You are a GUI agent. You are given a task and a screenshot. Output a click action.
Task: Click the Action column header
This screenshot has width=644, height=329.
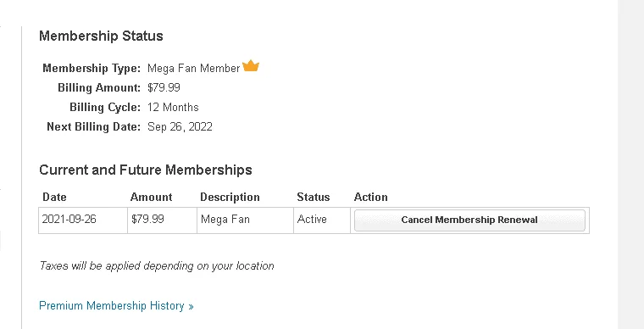coord(370,198)
